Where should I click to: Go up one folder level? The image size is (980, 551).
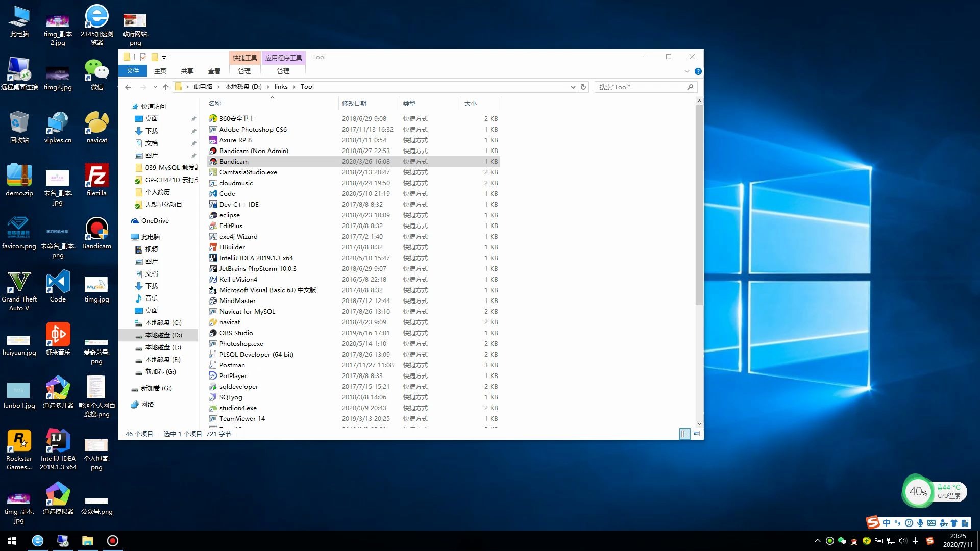[166, 87]
